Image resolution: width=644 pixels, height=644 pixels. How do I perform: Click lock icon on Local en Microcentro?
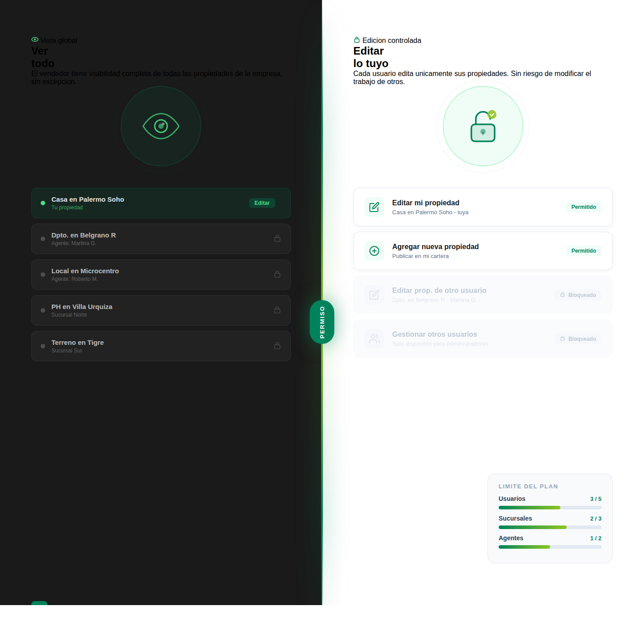tap(277, 275)
